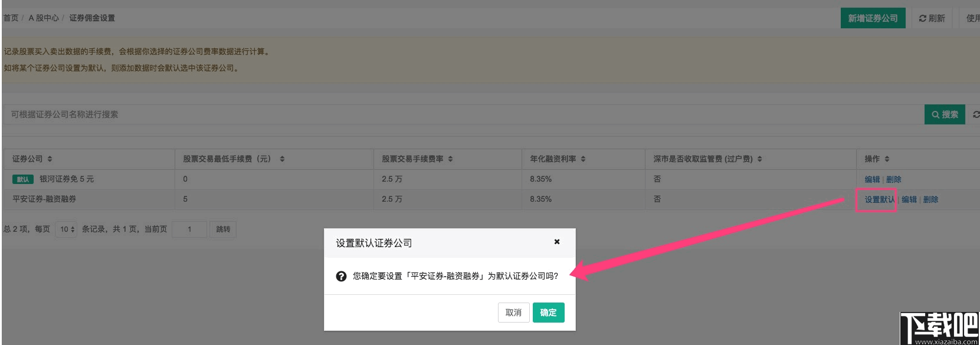The width and height of the screenshot is (980, 345).
Task: Close the 设置默认证券公司 dialog
Action: (x=556, y=242)
